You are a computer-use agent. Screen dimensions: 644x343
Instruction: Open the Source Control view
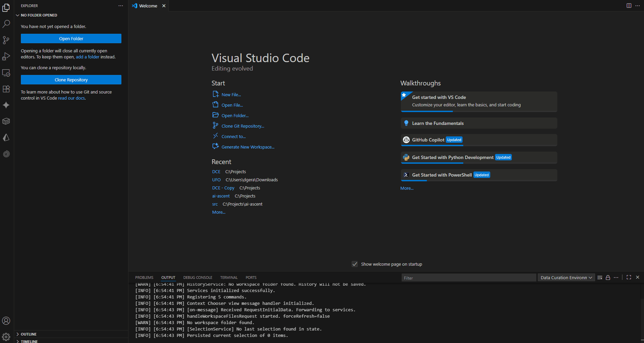tap(6, 40)
